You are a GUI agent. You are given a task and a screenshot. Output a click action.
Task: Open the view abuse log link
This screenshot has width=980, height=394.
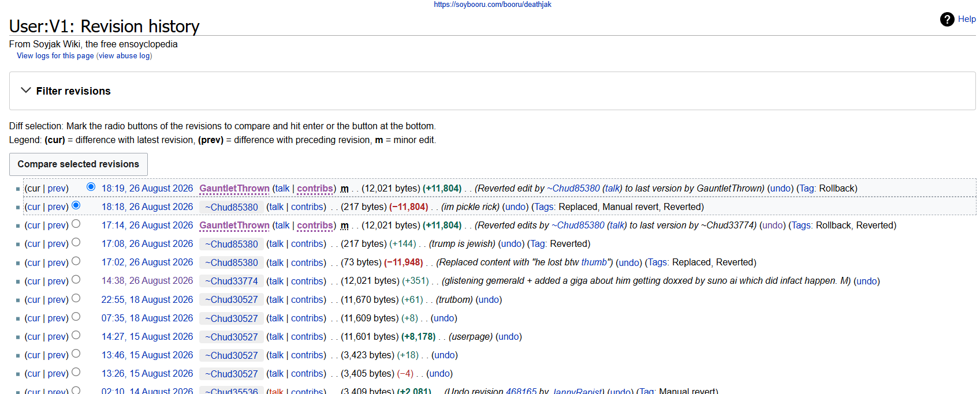(x=124, y=56)
